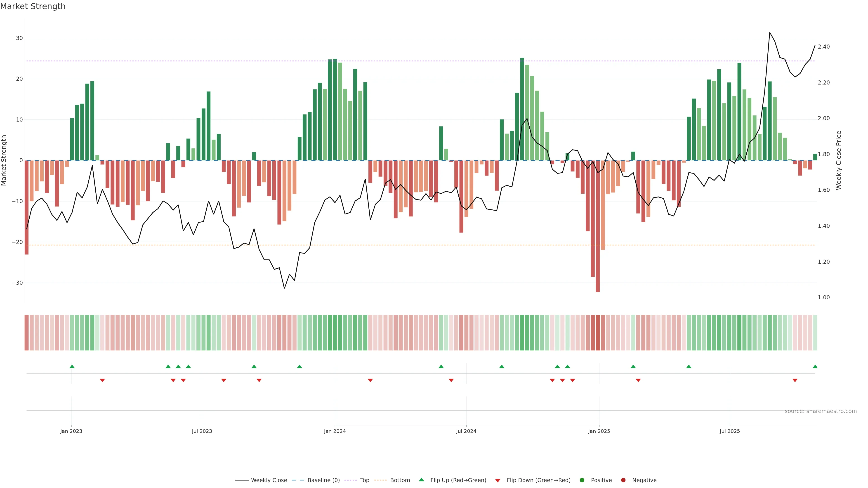Click the first green flip-up marker near Jan 2023
Image resolution: width=868 pixels, height=488 pixels.
[72, 366]
